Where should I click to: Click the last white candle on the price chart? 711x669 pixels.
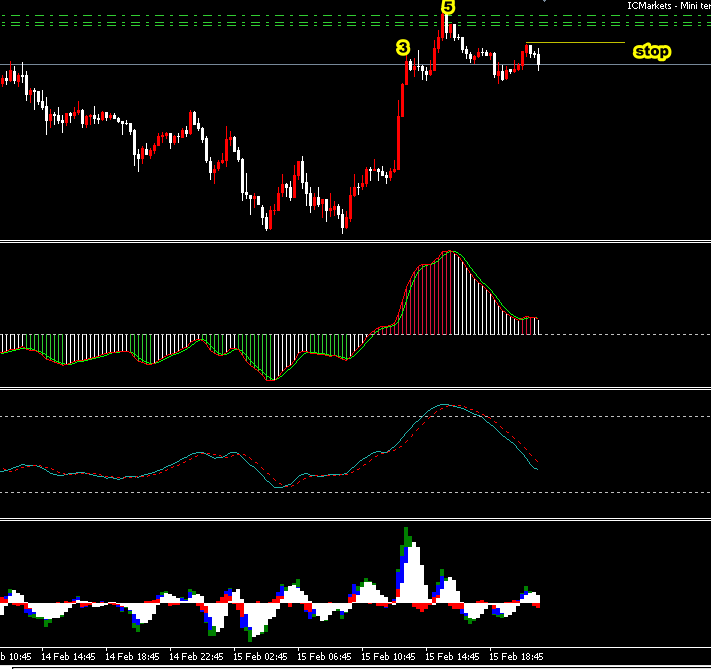tap(539, 59)
